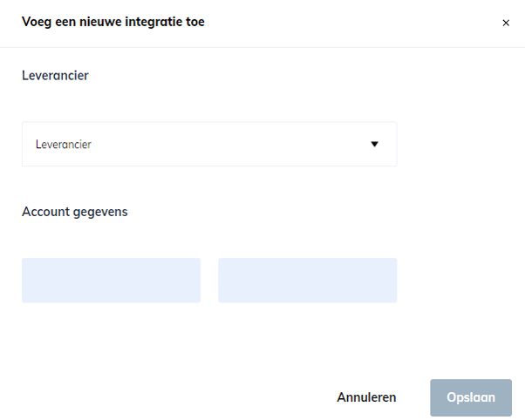Expand the supplier selection combo box
This screenshot has height=420, width=525.
pos(209,145)
